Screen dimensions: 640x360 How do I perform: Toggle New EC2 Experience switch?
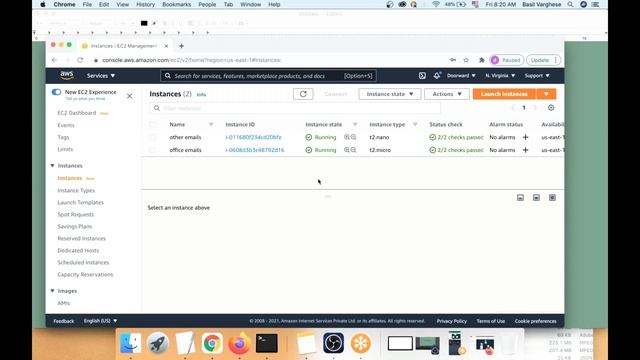click(56, 92)
